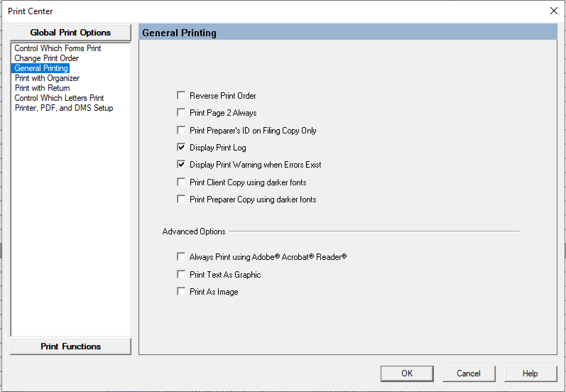Check the Print Text As Graphic box
566x392 pixels.
[181, 274]
